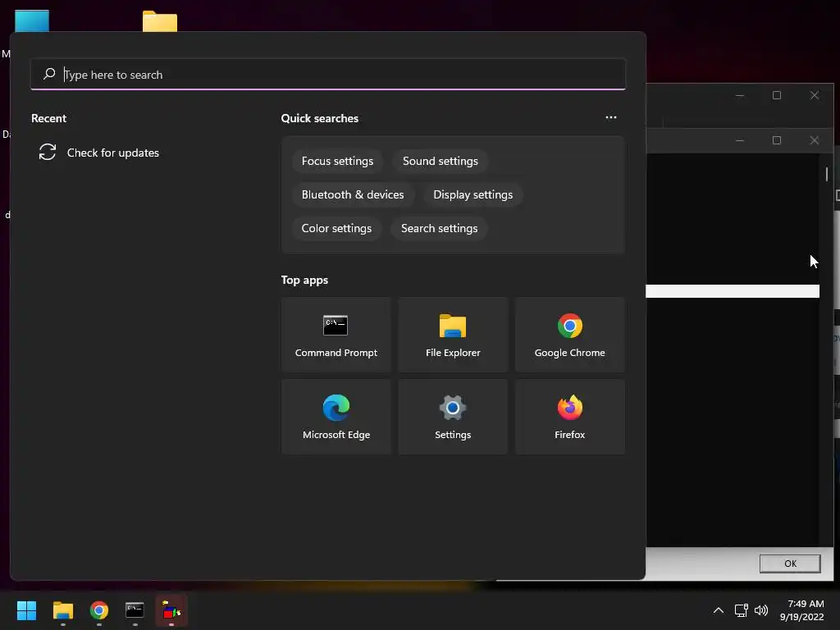Open File Explorer from the taskbar
The width and height of the screenshot is (840, 630).
pyautogui.click(x=63, y=610)
